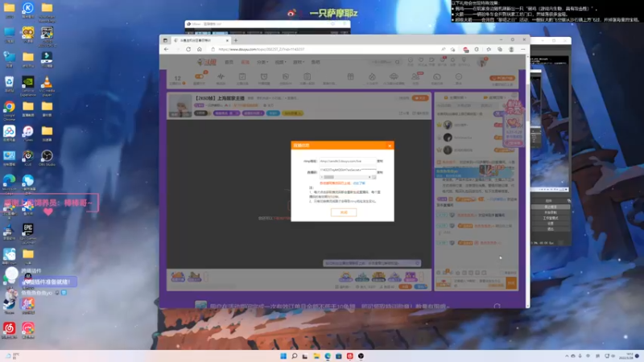Open Edge collections icon
Viewport: 644px width, 362px height.
[500, 49]
